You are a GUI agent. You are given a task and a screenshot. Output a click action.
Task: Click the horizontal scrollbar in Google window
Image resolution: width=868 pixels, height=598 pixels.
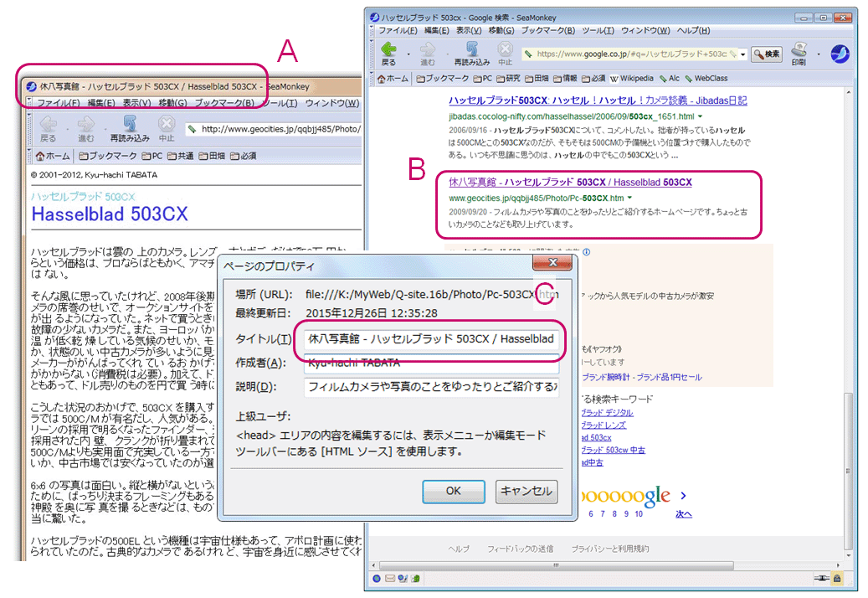(x=555, y=565)
